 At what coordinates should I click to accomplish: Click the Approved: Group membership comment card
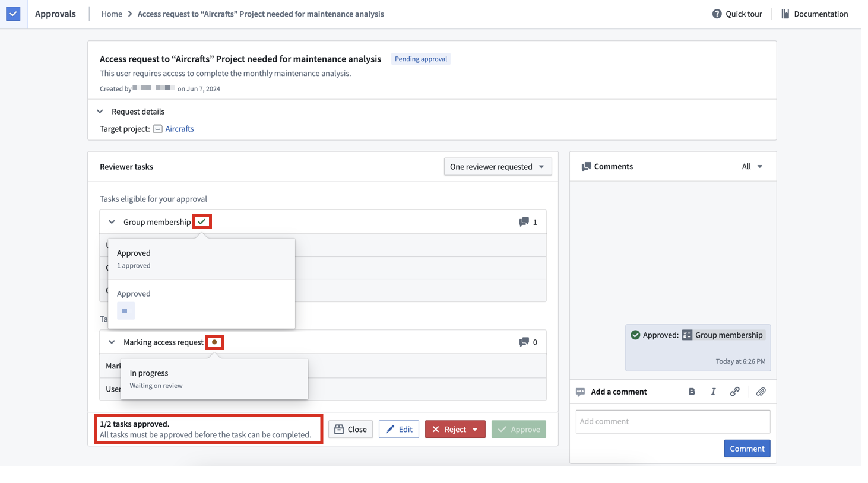pos(698,348)
